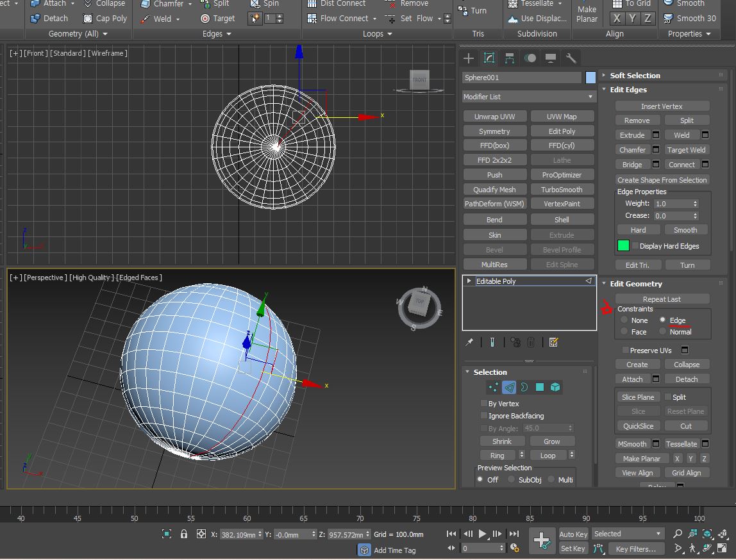The image size is (736, 560).
Task: Check the Preserve UVs option
Action: [x=626, y=350]
